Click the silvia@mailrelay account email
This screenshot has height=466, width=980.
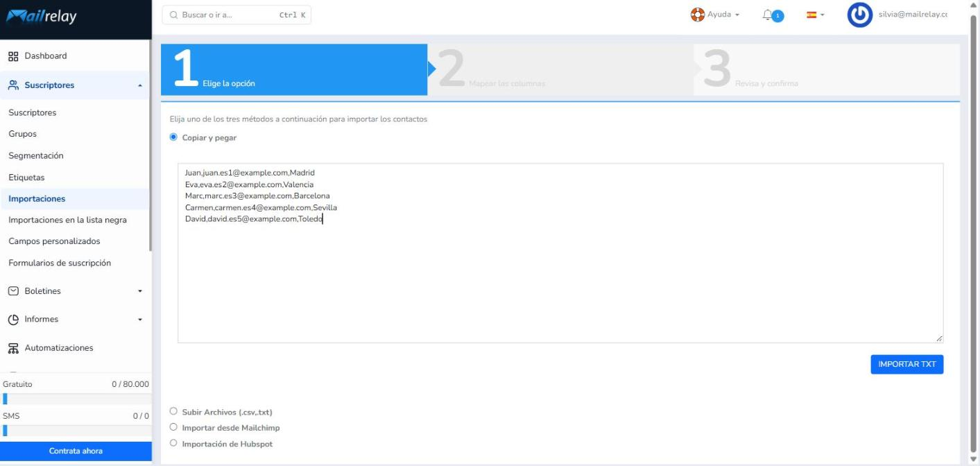(913, 15)
